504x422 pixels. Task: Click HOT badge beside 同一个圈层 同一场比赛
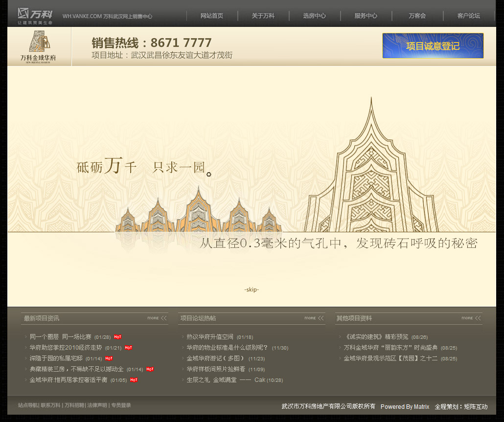click(x=117, y=337)
